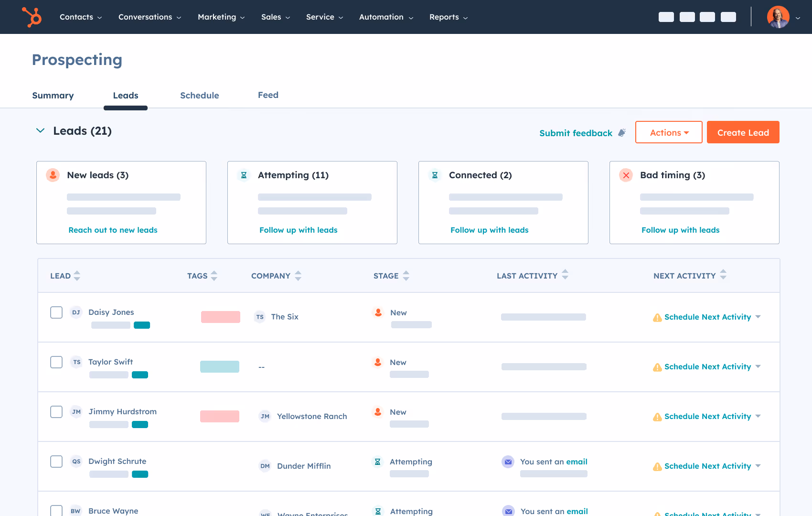This screenshot has height=516, width=812.
Task: Click Daisy Jones's DJ avatar badge
Action: [76, 312]
